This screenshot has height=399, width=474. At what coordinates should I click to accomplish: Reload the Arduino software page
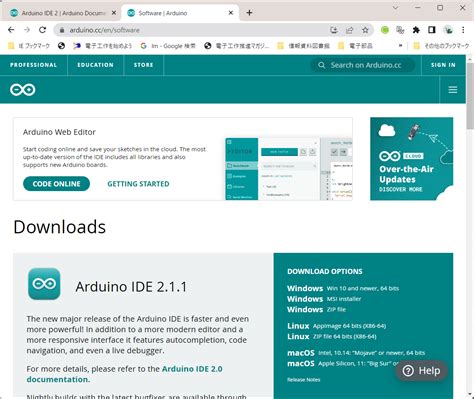[42, 30]
